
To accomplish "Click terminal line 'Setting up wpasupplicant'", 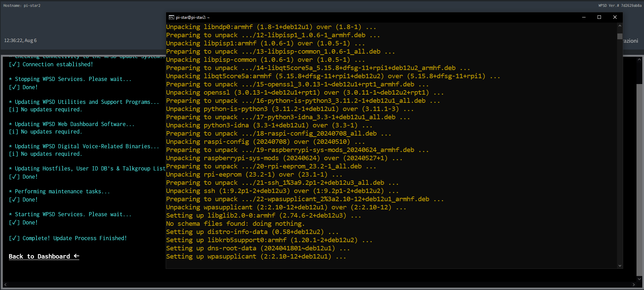I will 256,257.
